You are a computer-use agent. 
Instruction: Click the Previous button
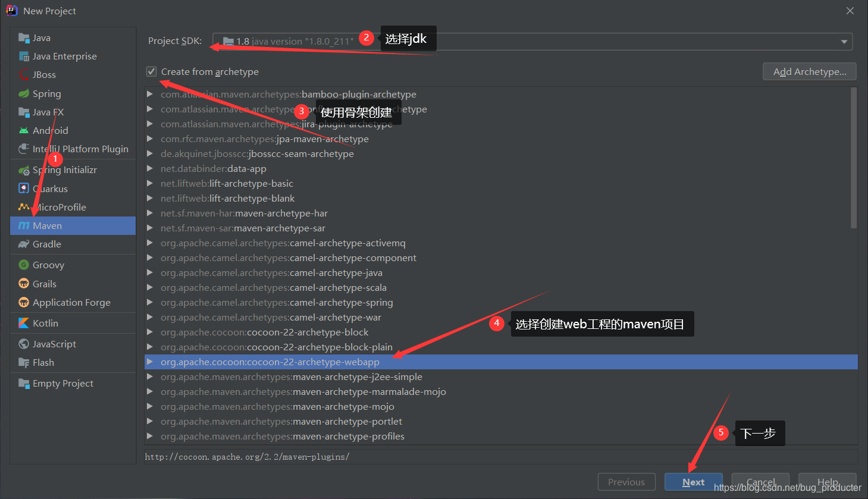point(626,482)
